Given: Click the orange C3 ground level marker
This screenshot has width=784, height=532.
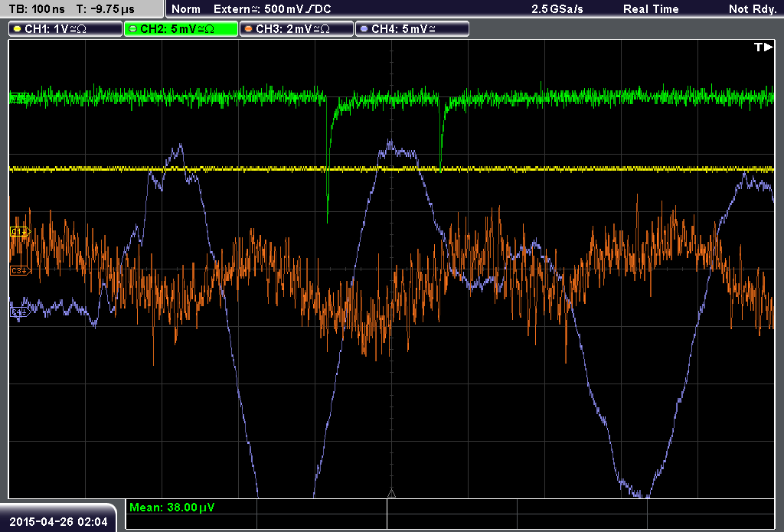Looking at the screenshot, I should [x=20, y=270].
